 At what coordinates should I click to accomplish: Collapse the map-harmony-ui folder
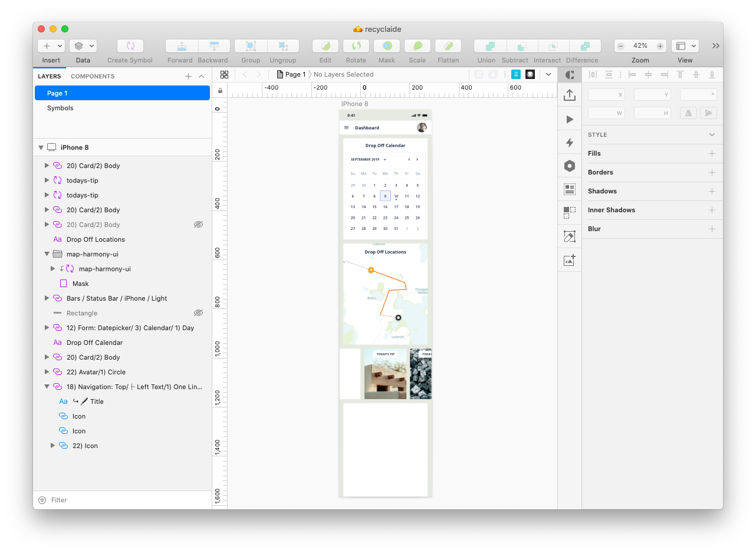47,254
